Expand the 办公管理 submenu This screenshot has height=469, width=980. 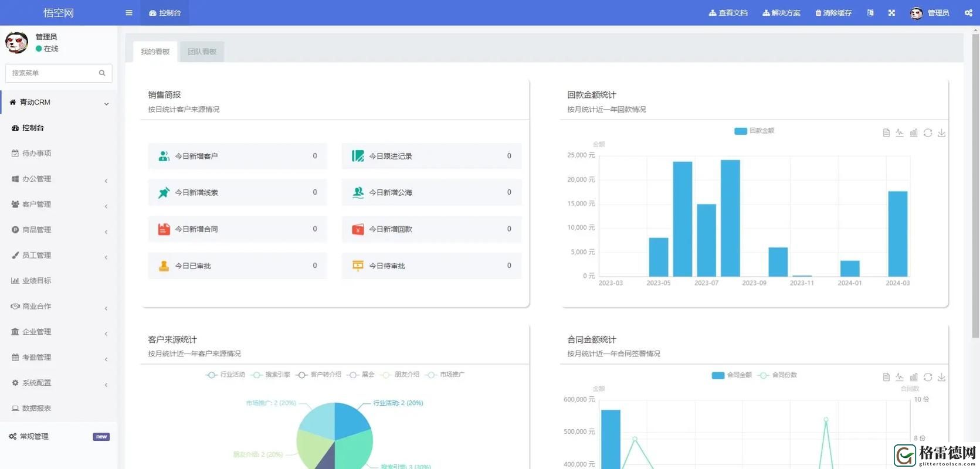click(59, 179)
